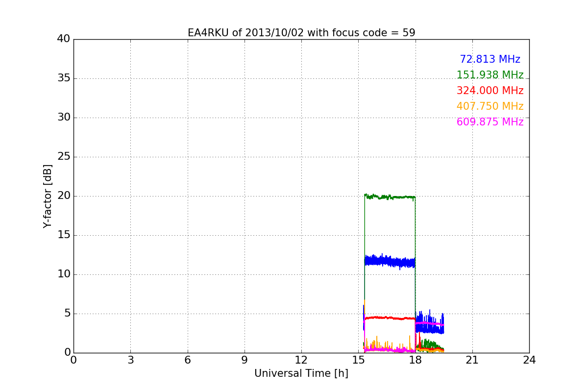Click the x-axis tick label 24
This screenshot has height=392, width=588.
click(x=529, y=360)
